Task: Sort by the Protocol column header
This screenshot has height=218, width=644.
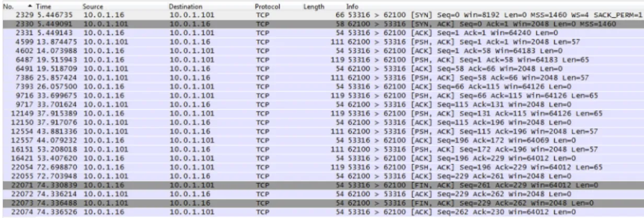Action: (268, 6)
